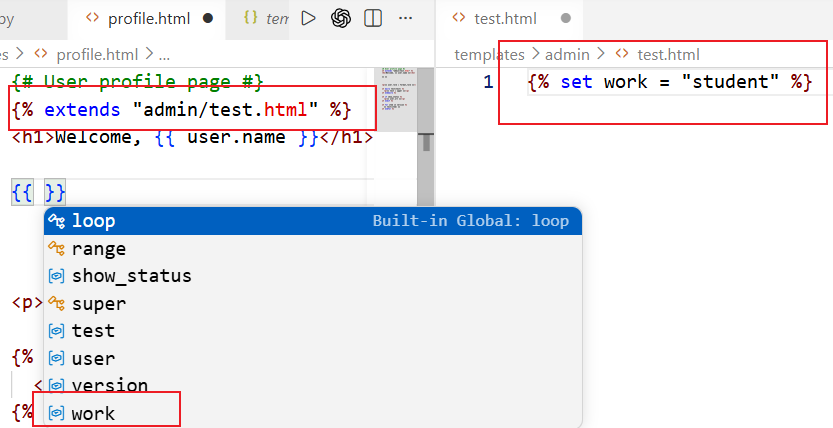Click the Run play icon
833x428 pixels.
pyautogui.click(x=308, y=19)
